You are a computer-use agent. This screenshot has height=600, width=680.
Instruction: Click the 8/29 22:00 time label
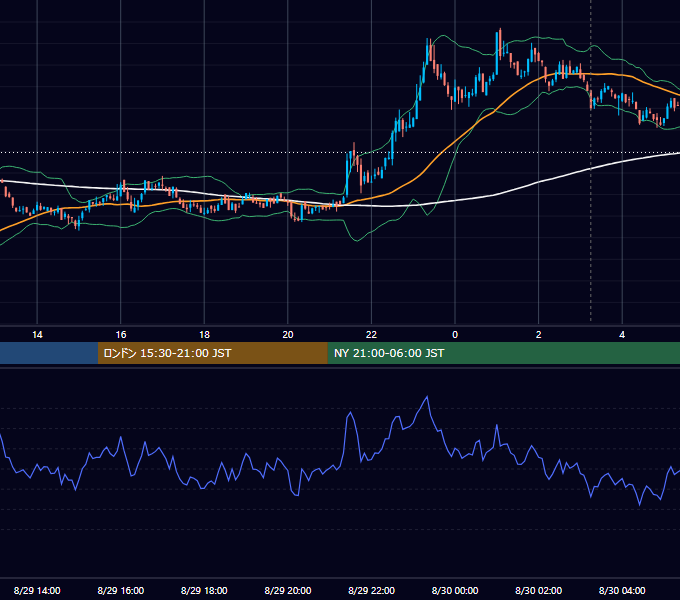point(371,590)
